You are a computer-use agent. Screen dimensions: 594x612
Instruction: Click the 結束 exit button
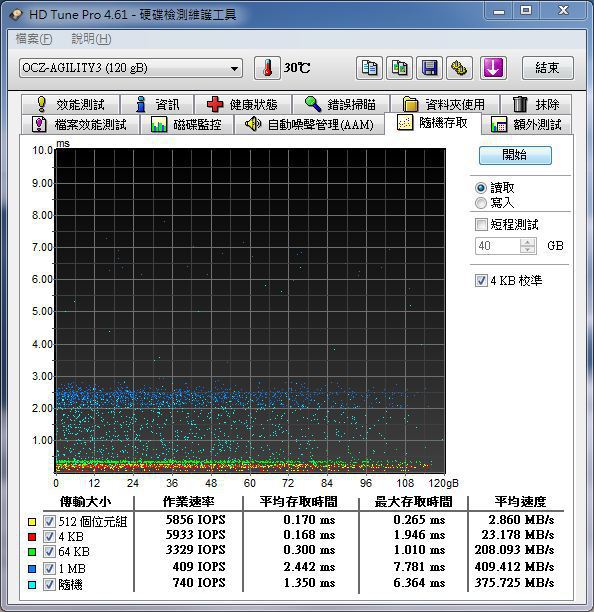548,68
